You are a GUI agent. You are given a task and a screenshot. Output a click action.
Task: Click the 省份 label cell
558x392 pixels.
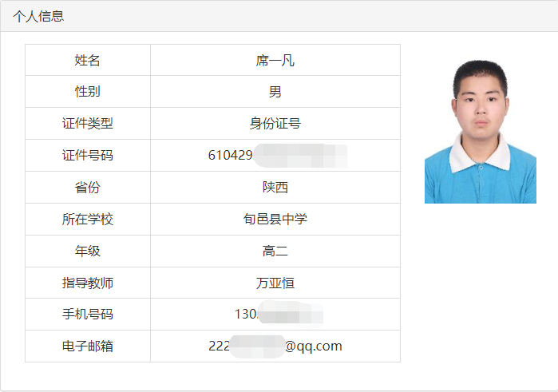click(x=88, y=188)
